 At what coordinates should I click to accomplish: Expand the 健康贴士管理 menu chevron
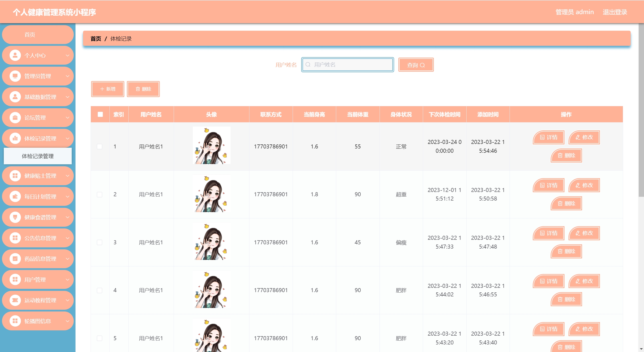pyautogui.click(x=67, y=176)
